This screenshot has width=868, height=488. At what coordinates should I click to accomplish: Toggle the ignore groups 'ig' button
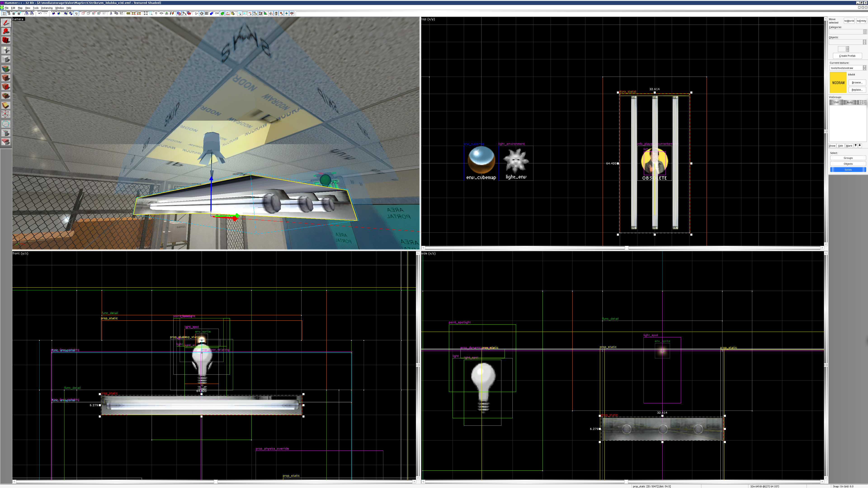(x=76, y=14)
